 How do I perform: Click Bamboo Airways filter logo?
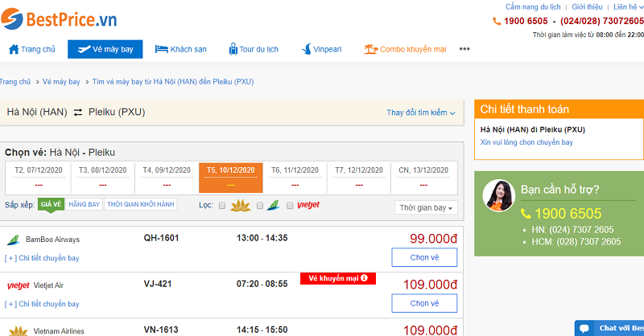pyautogui.click(x=273, y=205)
